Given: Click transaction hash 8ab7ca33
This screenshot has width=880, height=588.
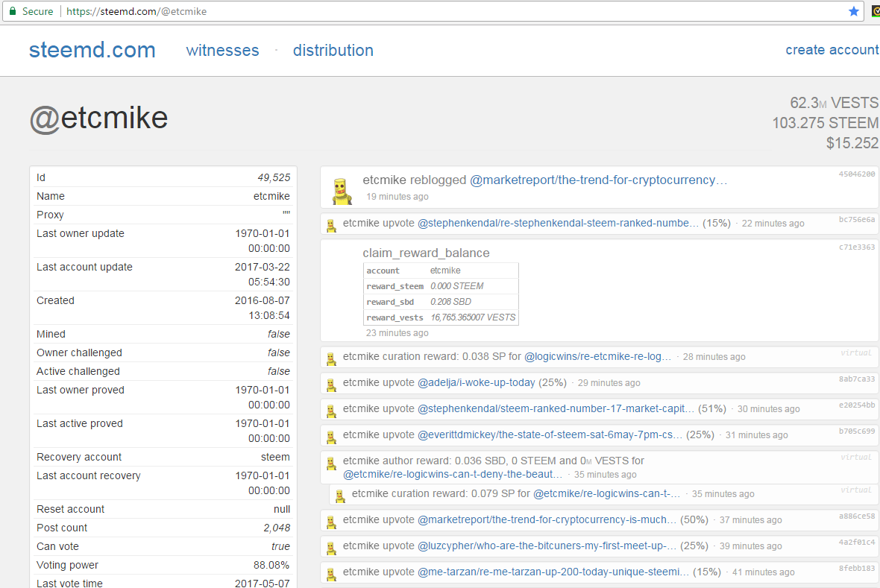Looking at the screenshot, I should [x=856, y=379].
